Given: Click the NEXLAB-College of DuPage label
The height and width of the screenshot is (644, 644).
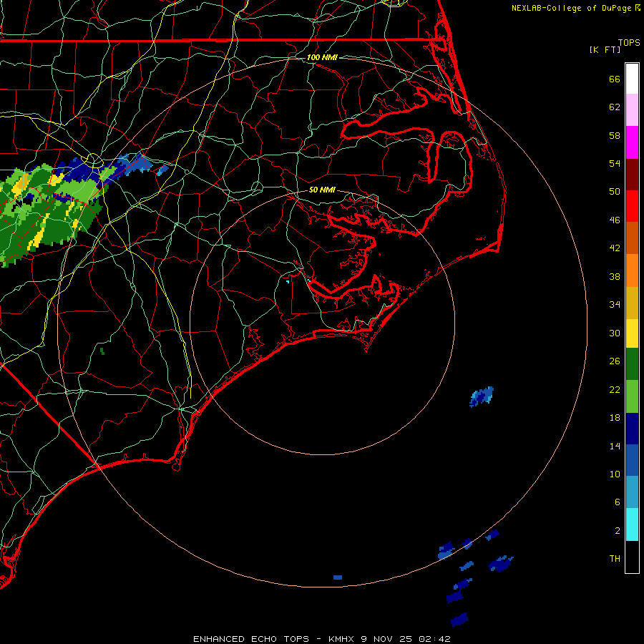Looking at the screenshot, I should (x=575, y=8).
